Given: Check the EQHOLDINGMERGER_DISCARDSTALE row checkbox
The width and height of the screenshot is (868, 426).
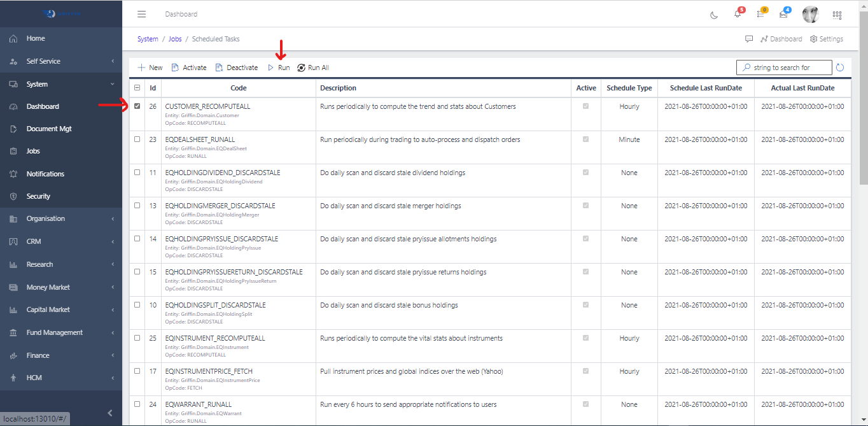Looking at the screenshot, I should click(137, 205).
